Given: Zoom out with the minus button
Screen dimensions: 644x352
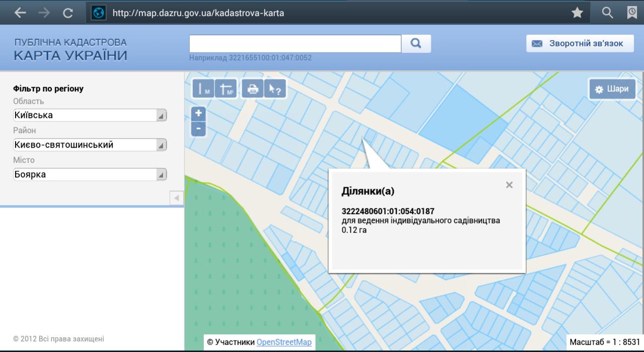Looking at the screenshot, I should click(x=199, y=129).
